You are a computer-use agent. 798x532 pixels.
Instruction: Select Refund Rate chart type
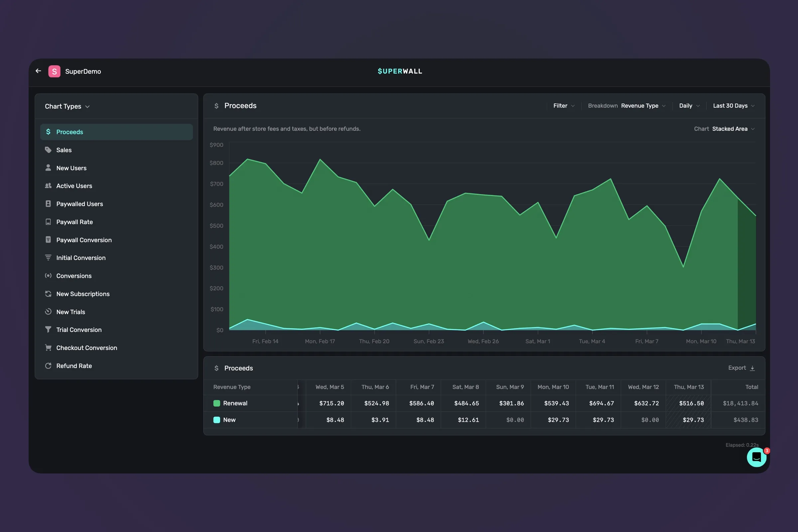116,365
